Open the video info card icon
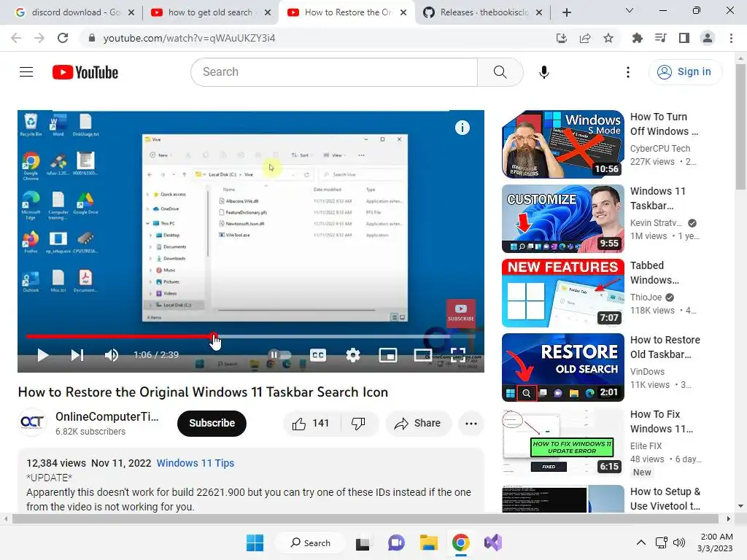 (x=462, y=128)
